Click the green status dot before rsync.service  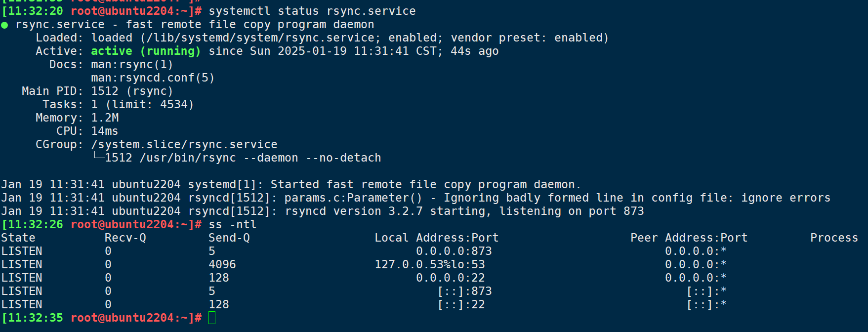[x=4, y=25]
